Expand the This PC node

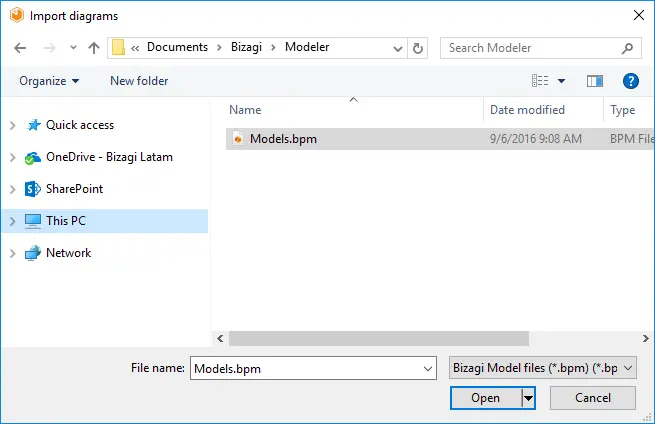[x=13, y=221]
